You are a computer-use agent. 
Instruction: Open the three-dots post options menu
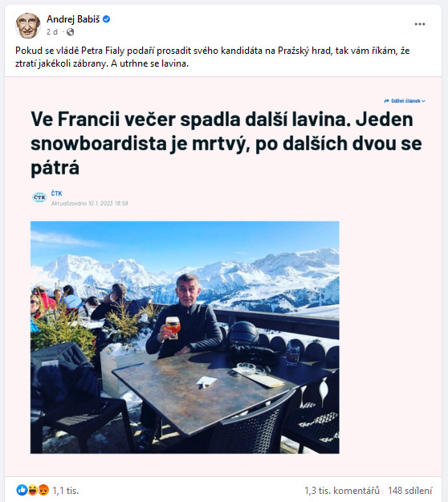click(x=420, y=24)
